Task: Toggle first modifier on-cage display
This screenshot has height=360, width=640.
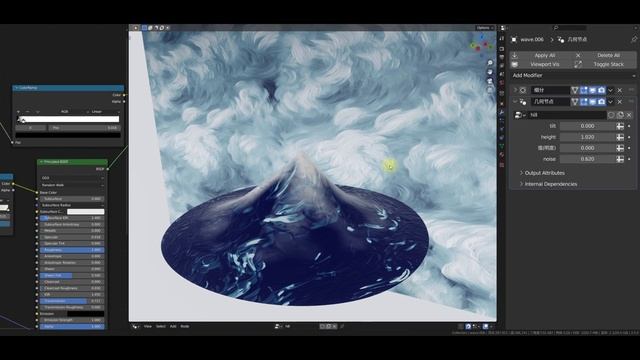Action: (x=575, y=90)
